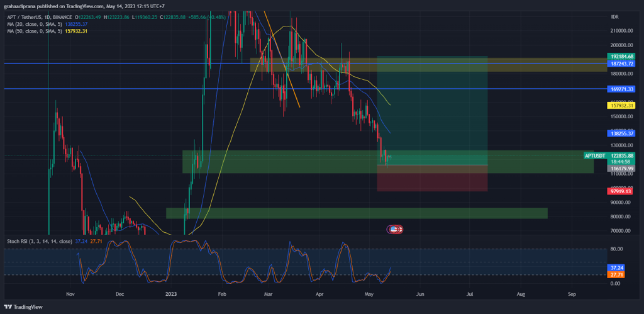Click 2023 on the time axis
Screen dimensions: 644x314
(x=170, y=294)
